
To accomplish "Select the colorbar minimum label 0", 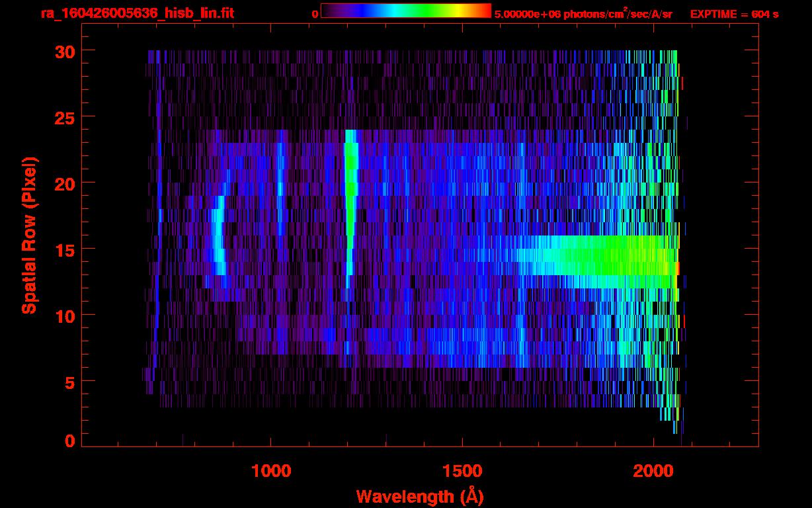I will coord(315,14).
